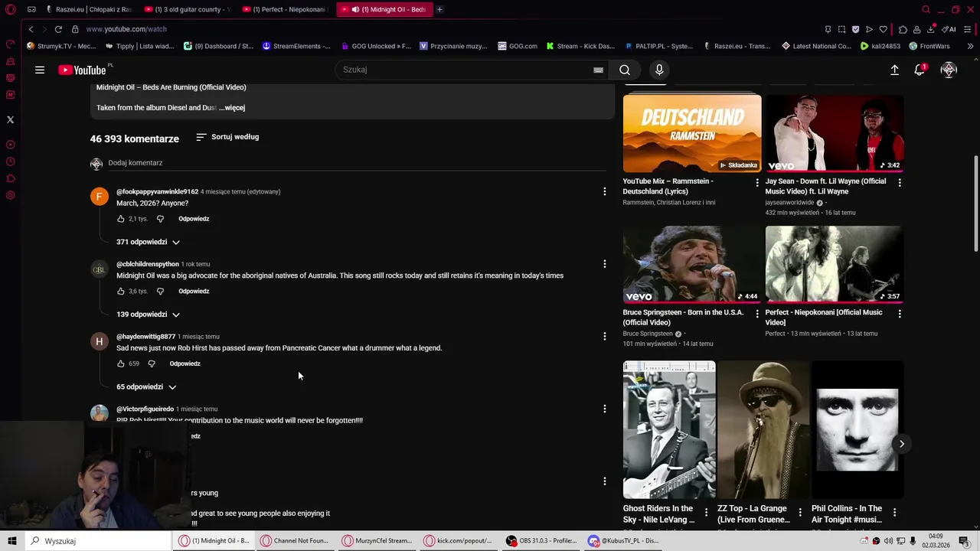The height and width of the screenshot is (551, 980).
Task: Expand 65 odpowiedzi replies
Action: coord(146,387)
